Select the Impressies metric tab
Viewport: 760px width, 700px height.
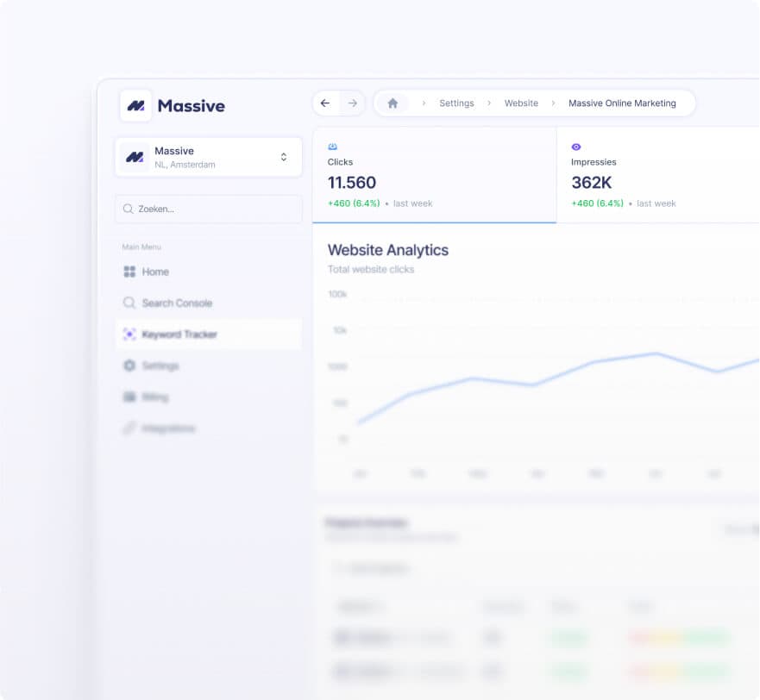(658, 175)
